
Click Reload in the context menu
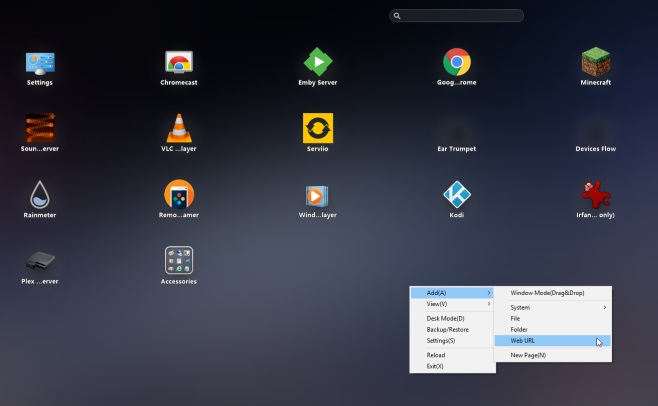click(452, 355)
